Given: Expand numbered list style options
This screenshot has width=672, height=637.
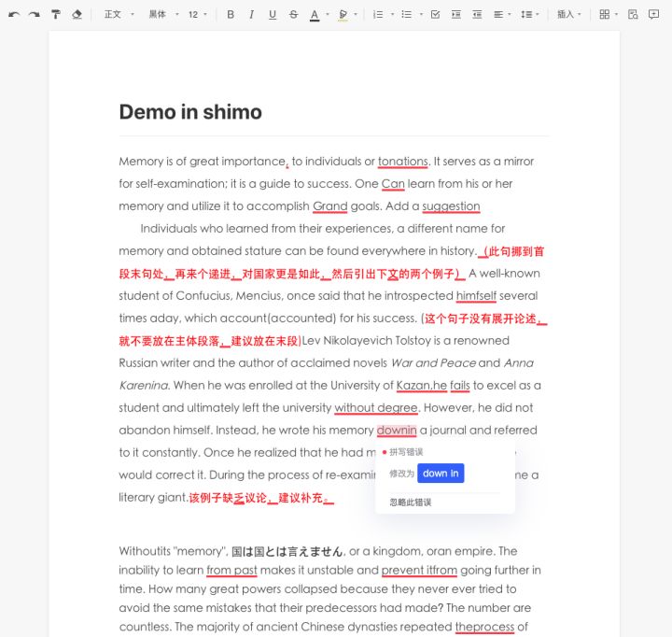Looking at the screenshot, I should [392, 15].
